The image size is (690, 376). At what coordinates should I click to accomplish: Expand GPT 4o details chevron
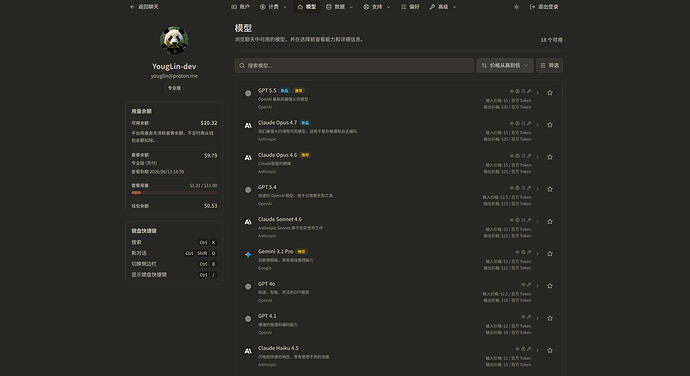[x=538, y=286]
